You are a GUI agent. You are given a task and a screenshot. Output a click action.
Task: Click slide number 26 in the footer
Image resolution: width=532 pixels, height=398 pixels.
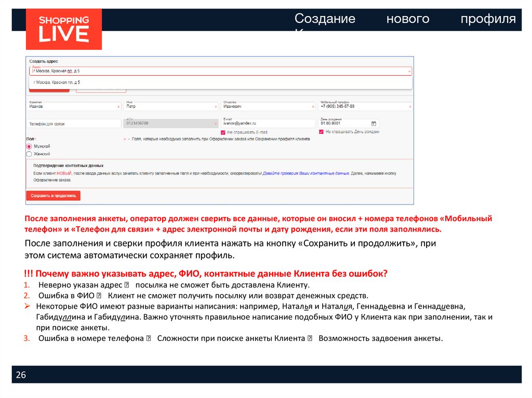point(21,375)
